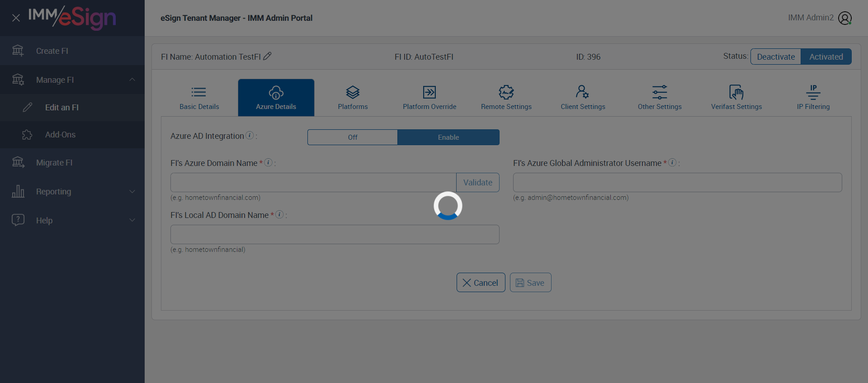Show info for FI's Local AD Domain Name
Image resolution: width=868 pixels, height=383 pixels.
click(x=280, y=214)
